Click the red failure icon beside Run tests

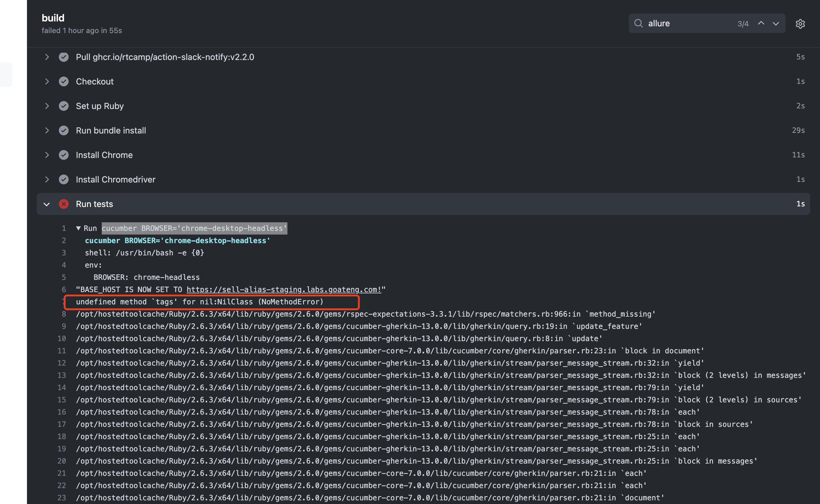pyautogui.click(x=64, y=204)
